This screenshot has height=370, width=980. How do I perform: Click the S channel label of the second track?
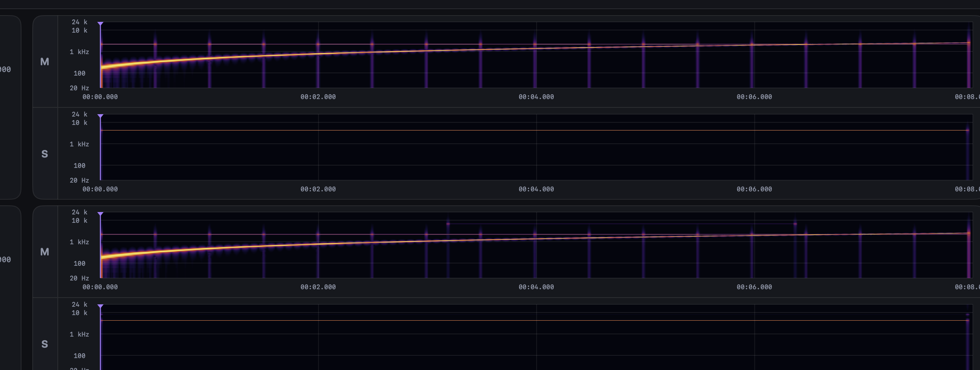coord(45,344)
